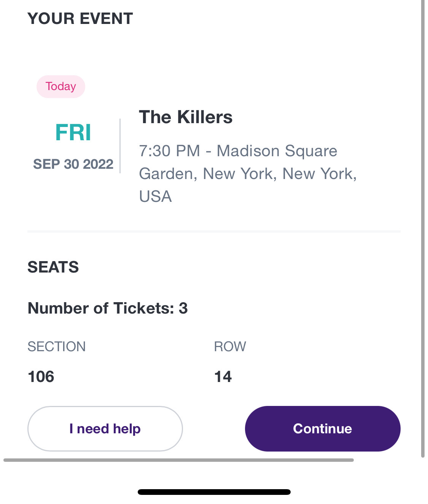Tap the SECTION label
This screenshot has height=504, width=428.
[x=57, y=347]
